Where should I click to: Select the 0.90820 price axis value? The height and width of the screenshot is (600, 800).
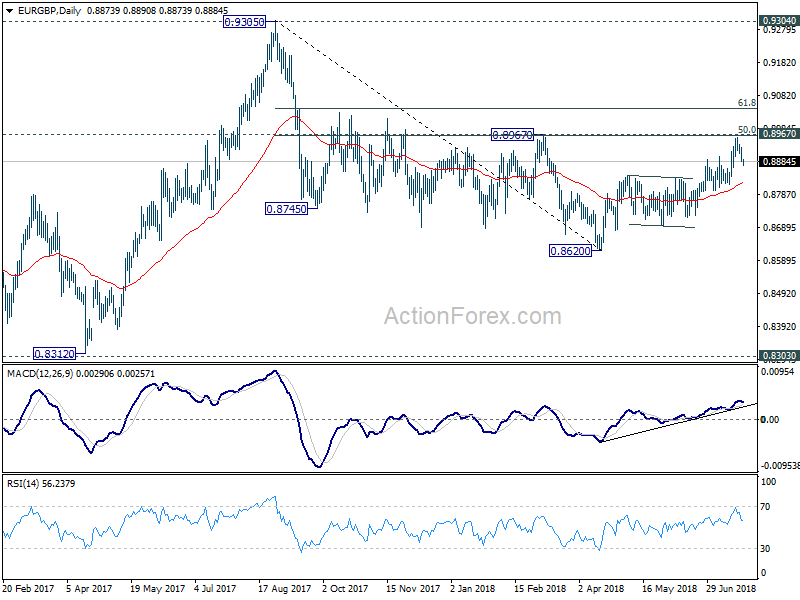click(x=780, y=95)
